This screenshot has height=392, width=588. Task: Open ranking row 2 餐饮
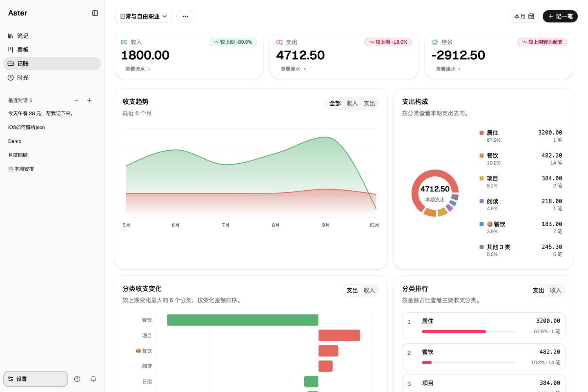[483, 357]
